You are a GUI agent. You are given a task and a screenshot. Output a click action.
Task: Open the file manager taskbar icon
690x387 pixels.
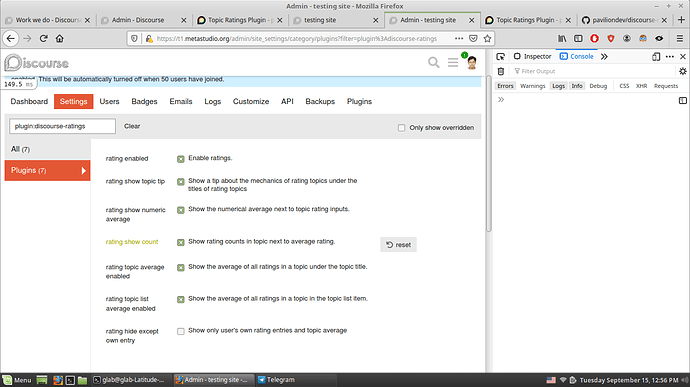[82, 380]
